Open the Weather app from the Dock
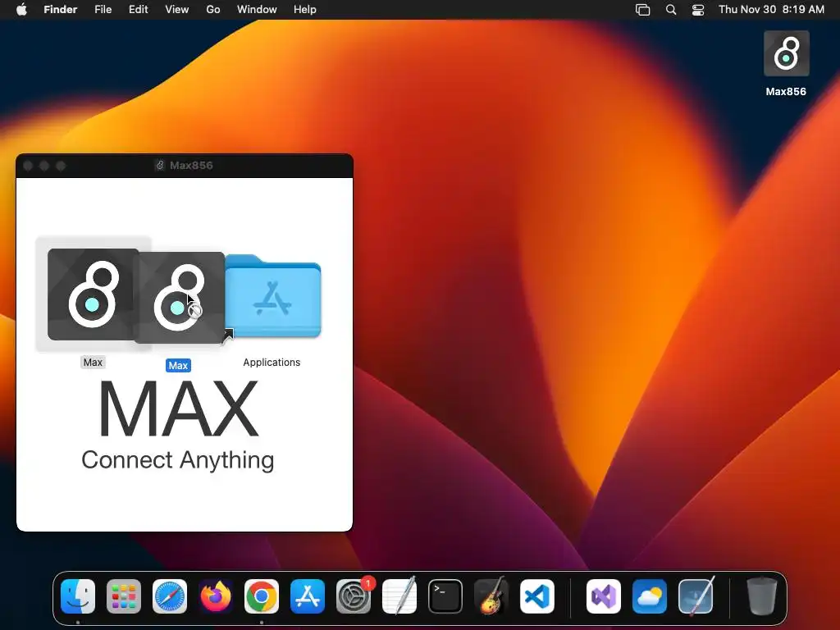This screenshot has height=630, width=840. tap(650, 596)
